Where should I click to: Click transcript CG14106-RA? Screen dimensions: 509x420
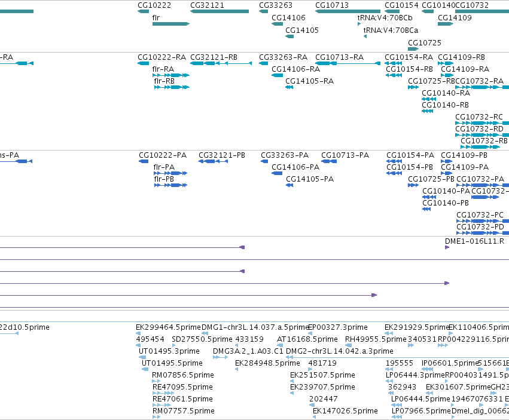277,75
